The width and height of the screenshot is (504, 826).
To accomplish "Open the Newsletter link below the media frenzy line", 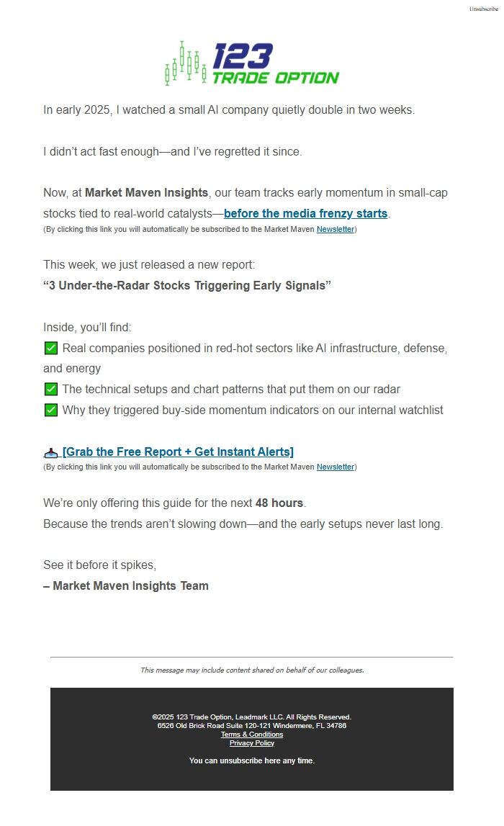I will coord(336,230).
